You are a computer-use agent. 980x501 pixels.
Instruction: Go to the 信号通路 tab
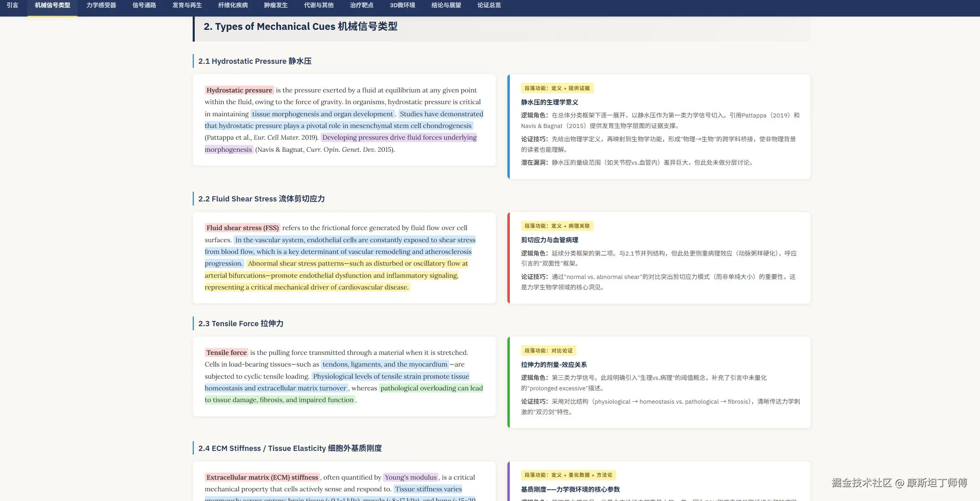click(144, 5)
